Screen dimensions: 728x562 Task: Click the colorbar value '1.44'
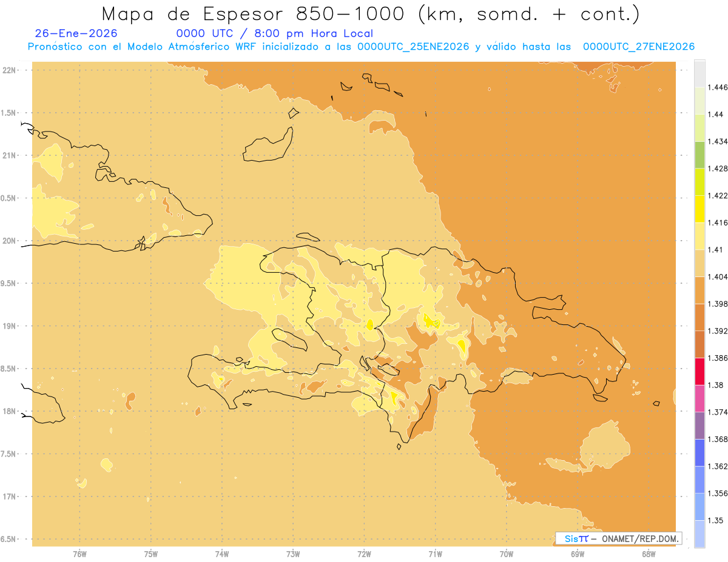[715, 115]
